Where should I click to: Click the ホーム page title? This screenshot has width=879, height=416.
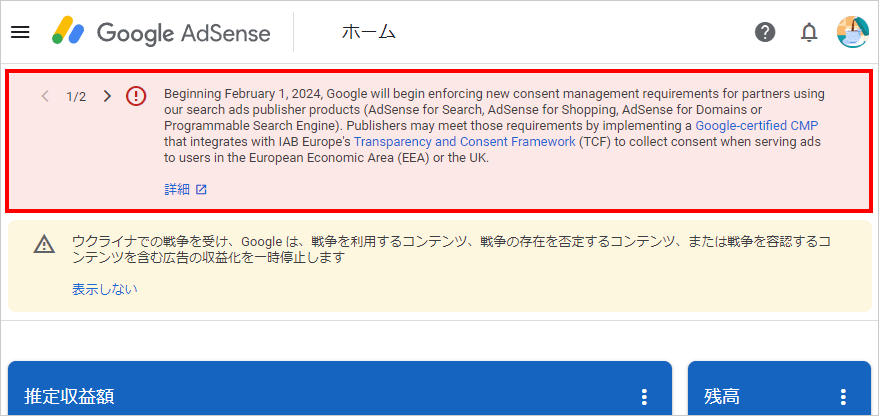click(x=369, y=33)
